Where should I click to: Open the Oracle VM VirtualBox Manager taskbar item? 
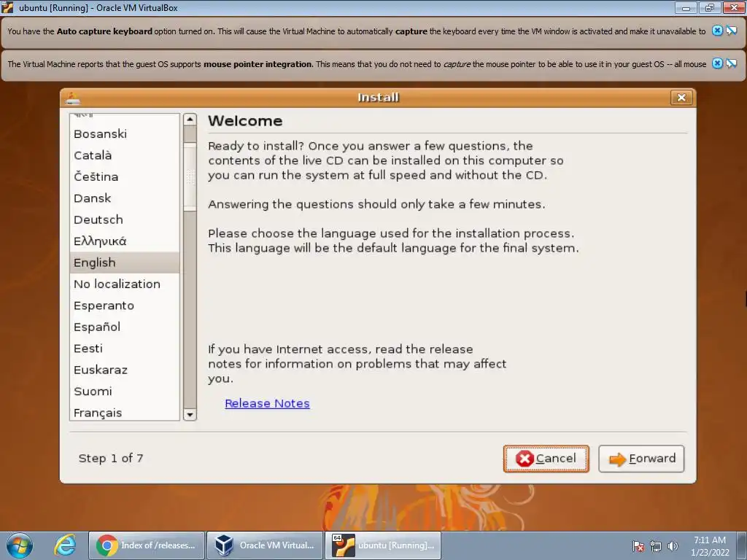click(265, 545)
